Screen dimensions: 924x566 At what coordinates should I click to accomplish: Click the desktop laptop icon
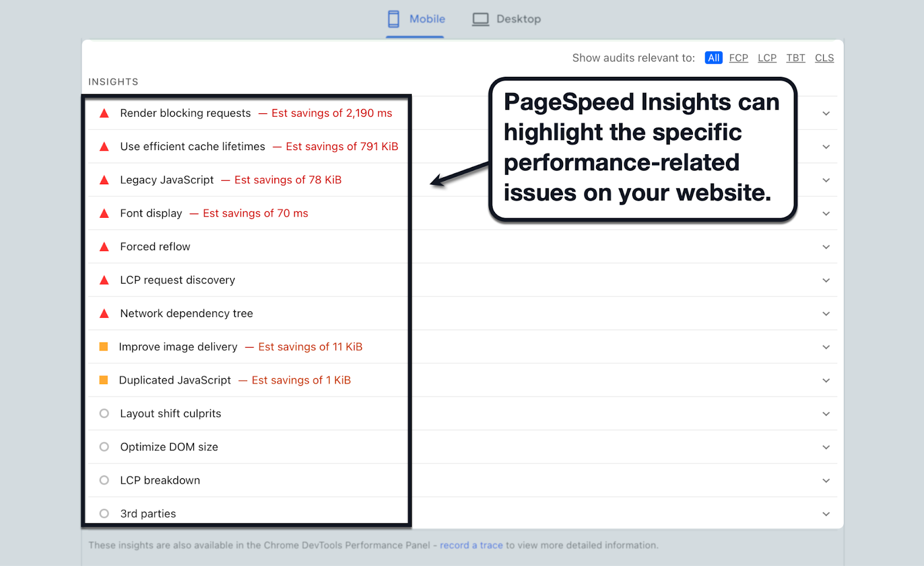480,19
